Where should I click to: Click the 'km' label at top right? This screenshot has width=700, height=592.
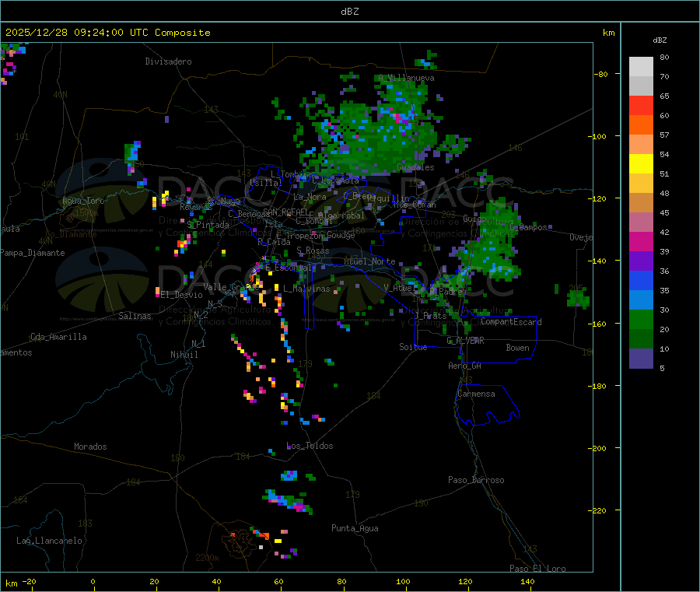pos(608,33)
